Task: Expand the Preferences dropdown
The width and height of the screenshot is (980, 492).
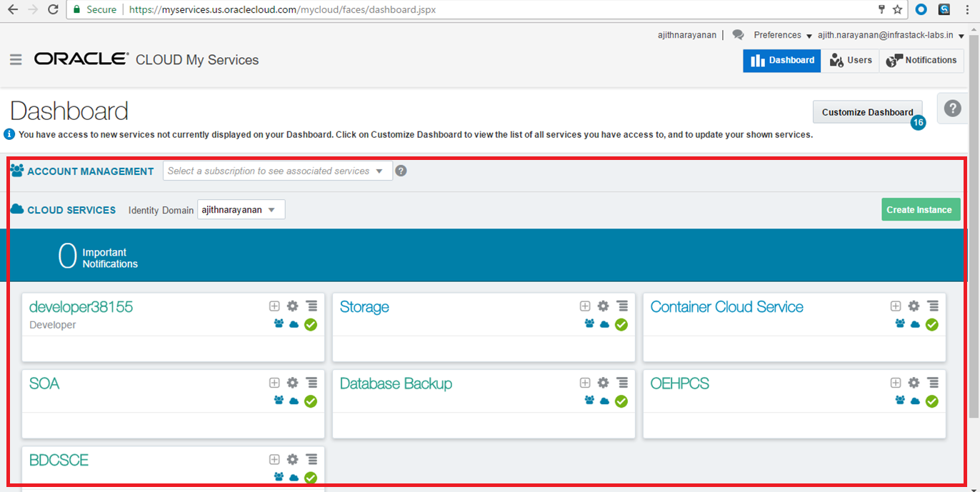Action: pos(783,35)
